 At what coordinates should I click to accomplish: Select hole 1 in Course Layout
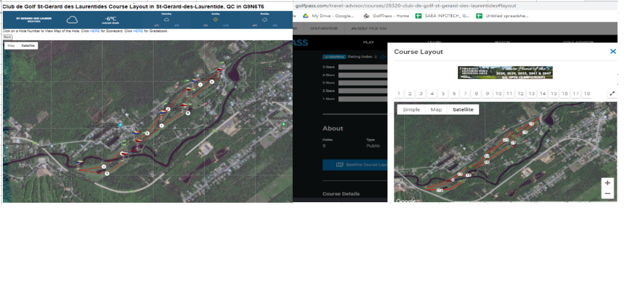point(399,94)
